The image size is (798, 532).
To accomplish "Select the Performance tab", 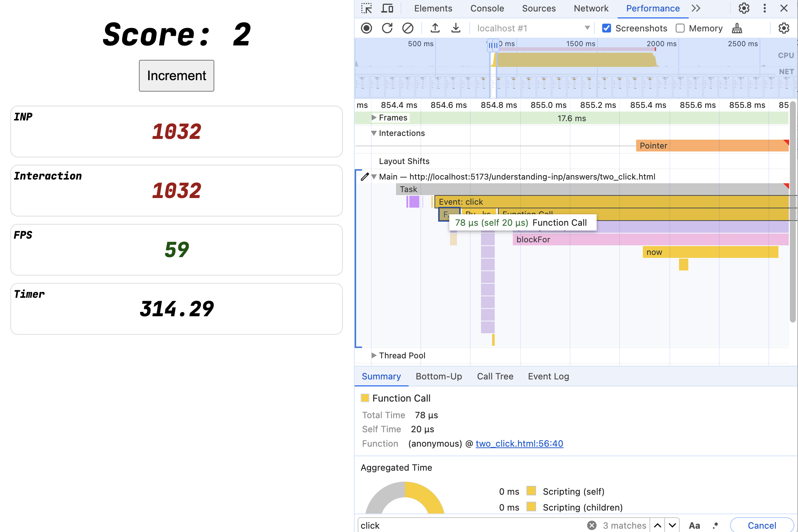I will 652,8.
